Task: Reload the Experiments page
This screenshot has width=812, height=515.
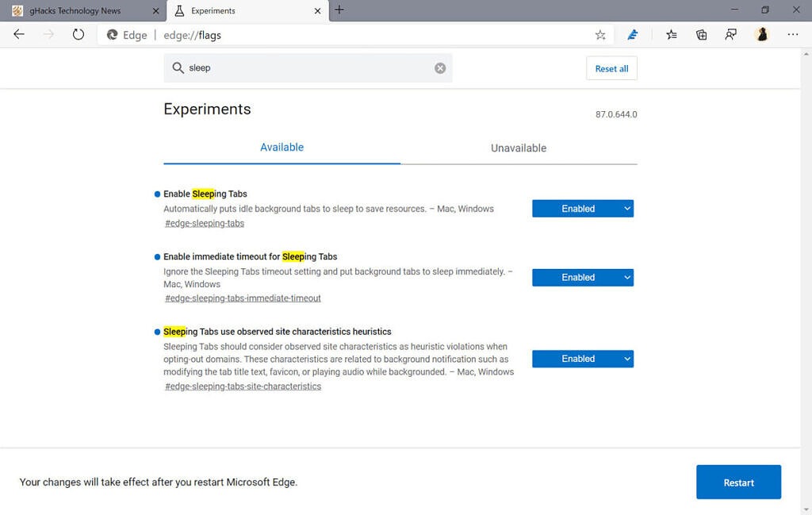Action: 76,34
